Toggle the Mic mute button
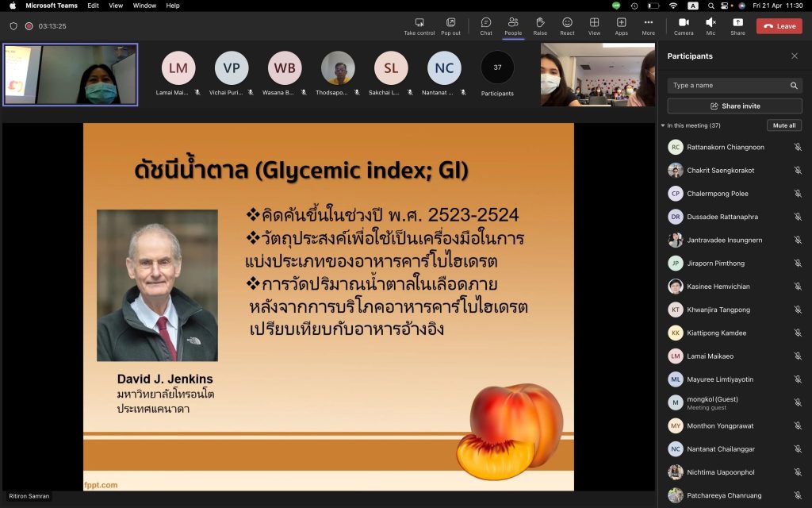 point(710,22)
